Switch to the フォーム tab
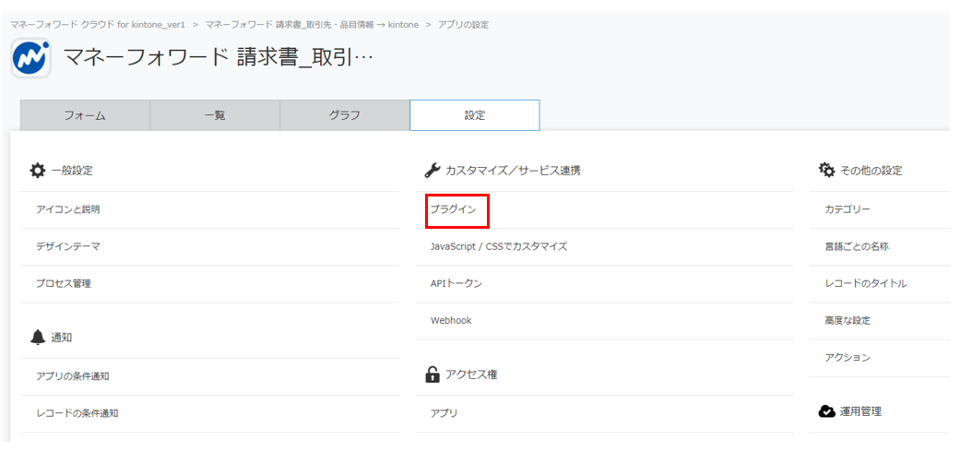This screenshot has height=452, width=960. pos(85,116)
